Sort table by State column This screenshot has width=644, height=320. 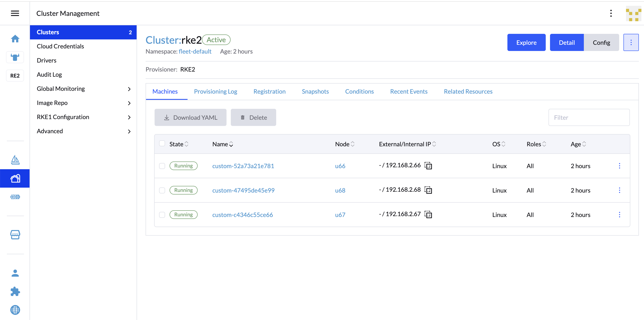pyautogui.click(x=179, y=144)
